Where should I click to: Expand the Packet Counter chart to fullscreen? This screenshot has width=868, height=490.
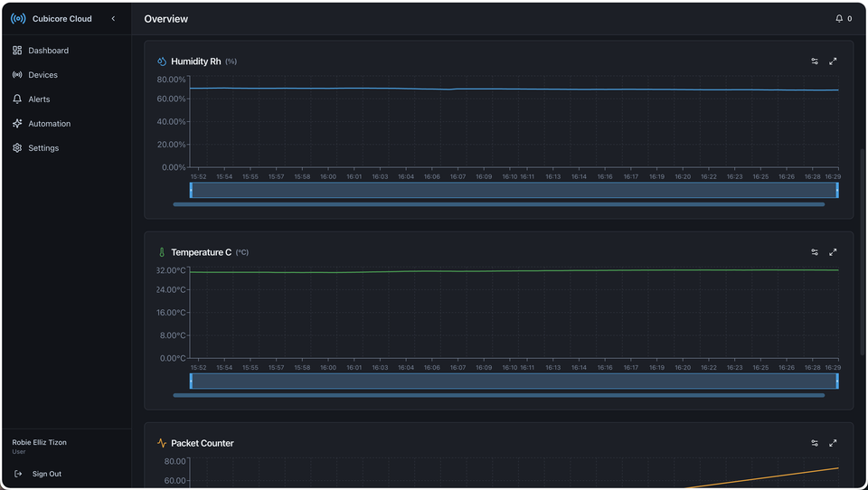click(x=833, y=443)
